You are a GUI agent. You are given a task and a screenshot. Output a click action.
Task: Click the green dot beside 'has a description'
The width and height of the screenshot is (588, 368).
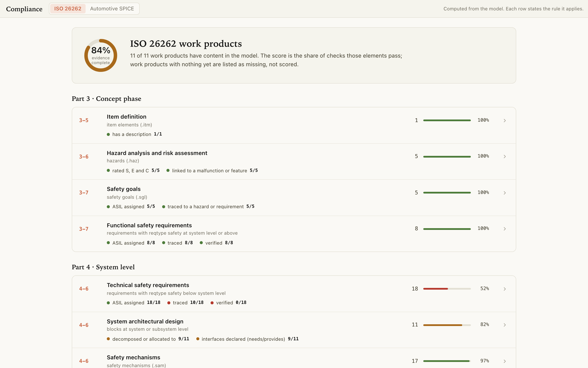coord(108,135)
